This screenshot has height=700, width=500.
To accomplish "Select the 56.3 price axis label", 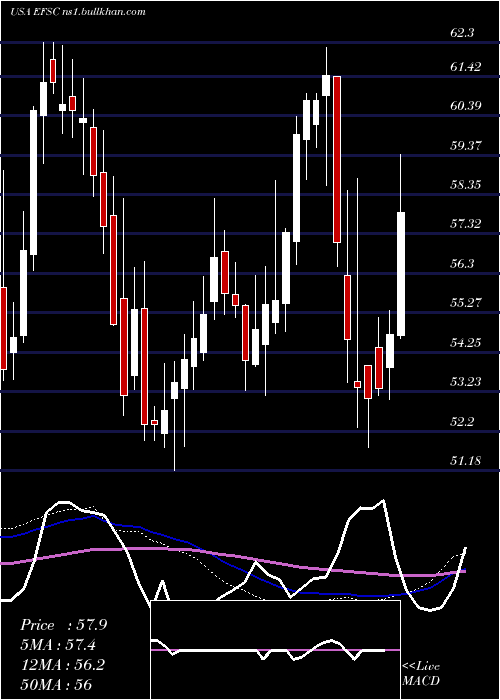I will (x=464, y=264).
